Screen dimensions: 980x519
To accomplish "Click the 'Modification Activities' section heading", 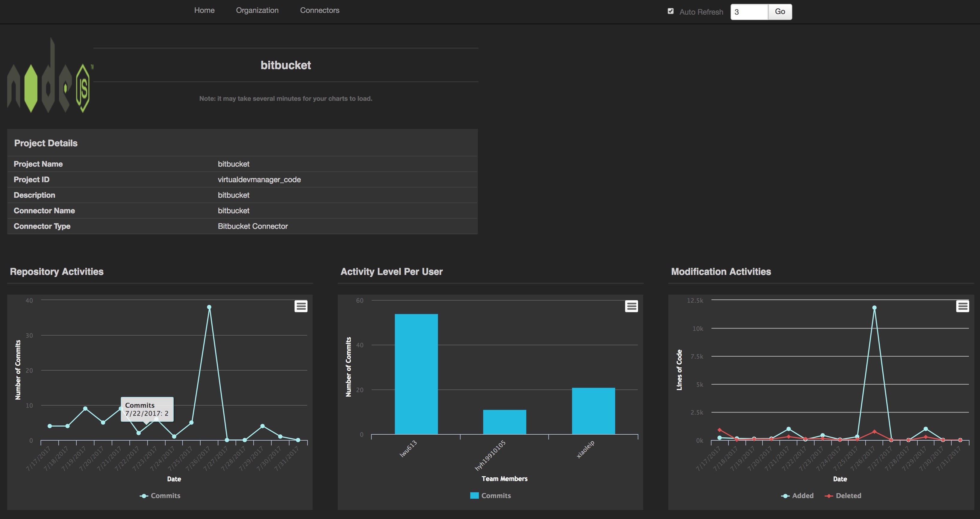I will (721, 271).
